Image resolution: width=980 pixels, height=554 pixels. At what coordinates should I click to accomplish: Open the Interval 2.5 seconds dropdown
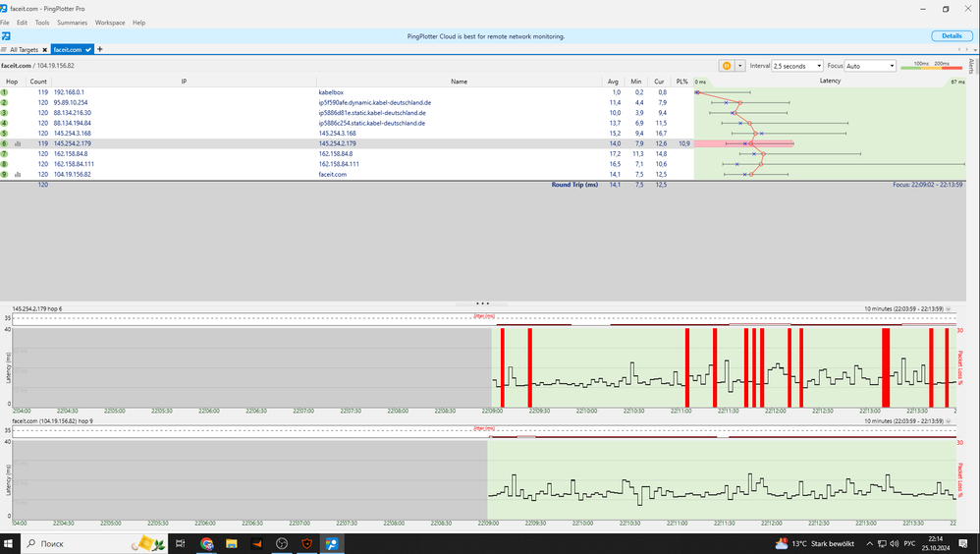click(x=797, y=66)
